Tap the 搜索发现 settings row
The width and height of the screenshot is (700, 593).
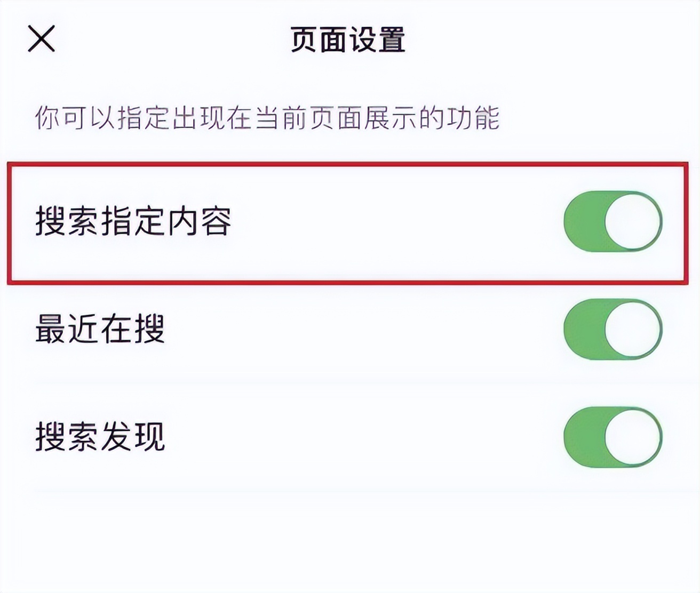click(347, 437)
